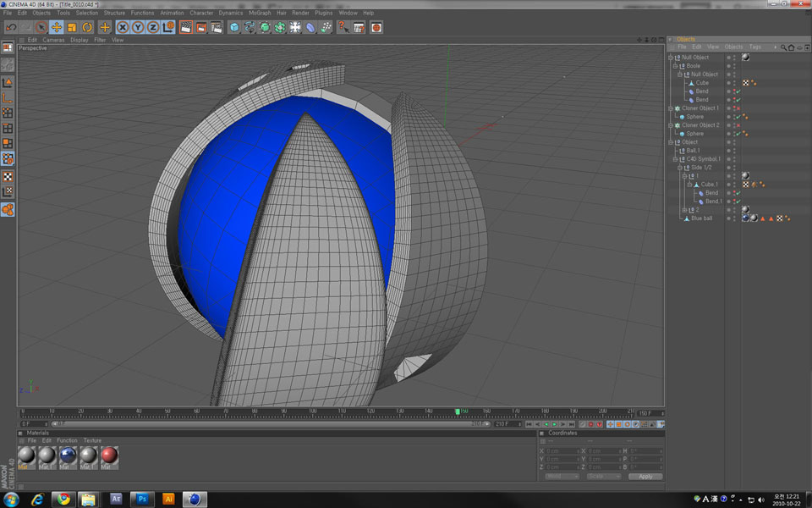Open the Function menu in Materials panel

point(67,440)
